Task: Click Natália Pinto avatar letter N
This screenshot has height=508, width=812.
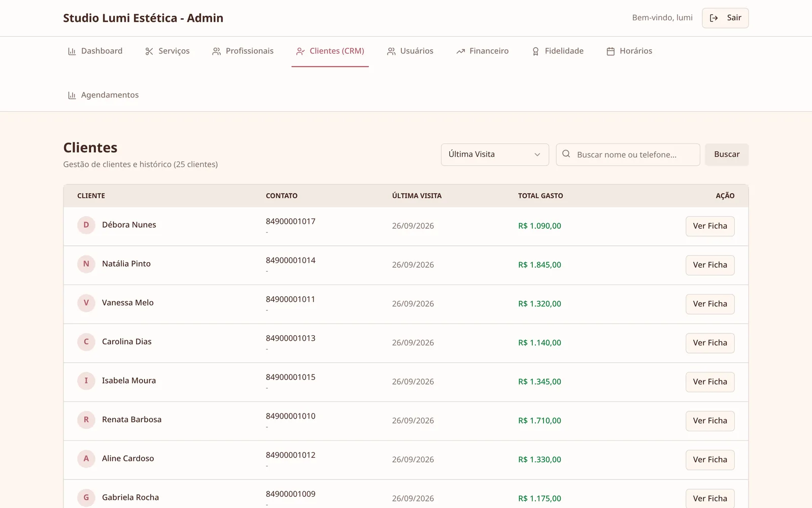Action: coord(86,264)
